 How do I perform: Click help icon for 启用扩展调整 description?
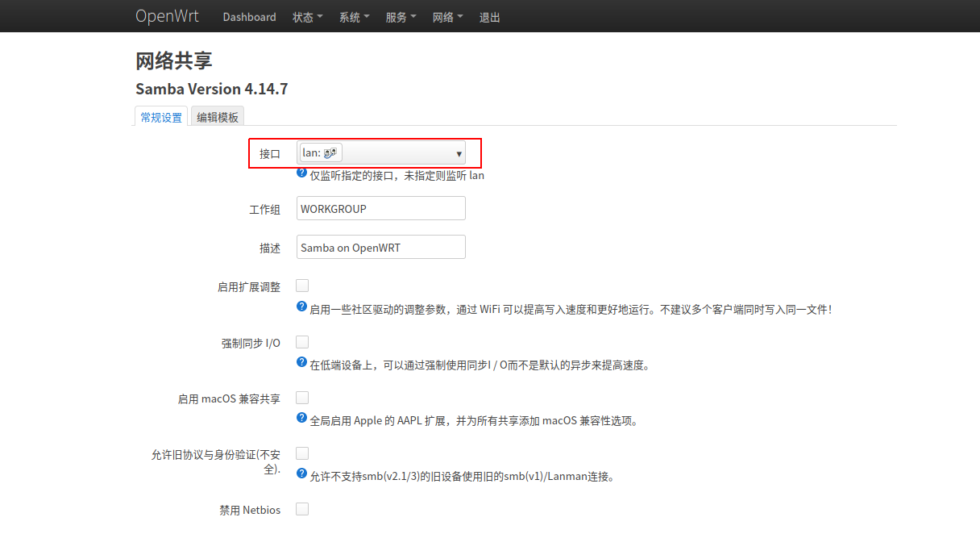[302, 307]
